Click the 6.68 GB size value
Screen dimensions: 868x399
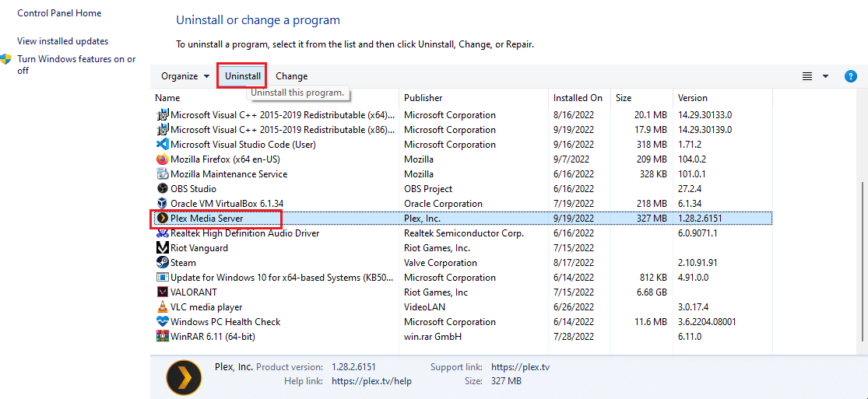(x=651, y=292)
